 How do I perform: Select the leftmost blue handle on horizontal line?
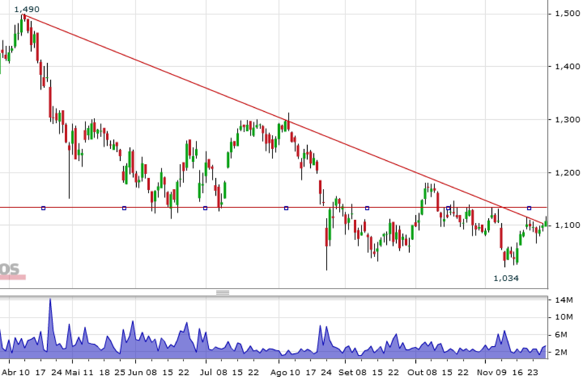click(43, 208)
